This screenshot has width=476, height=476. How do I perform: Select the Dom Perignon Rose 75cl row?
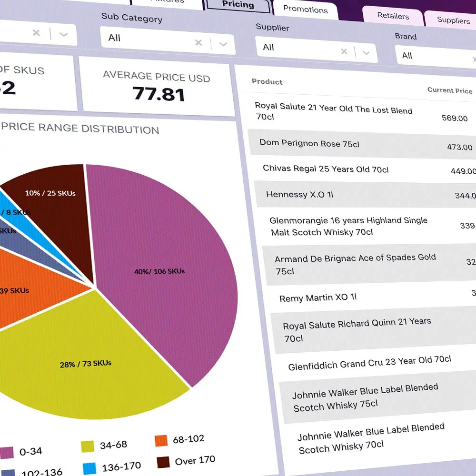coord(362,144)
